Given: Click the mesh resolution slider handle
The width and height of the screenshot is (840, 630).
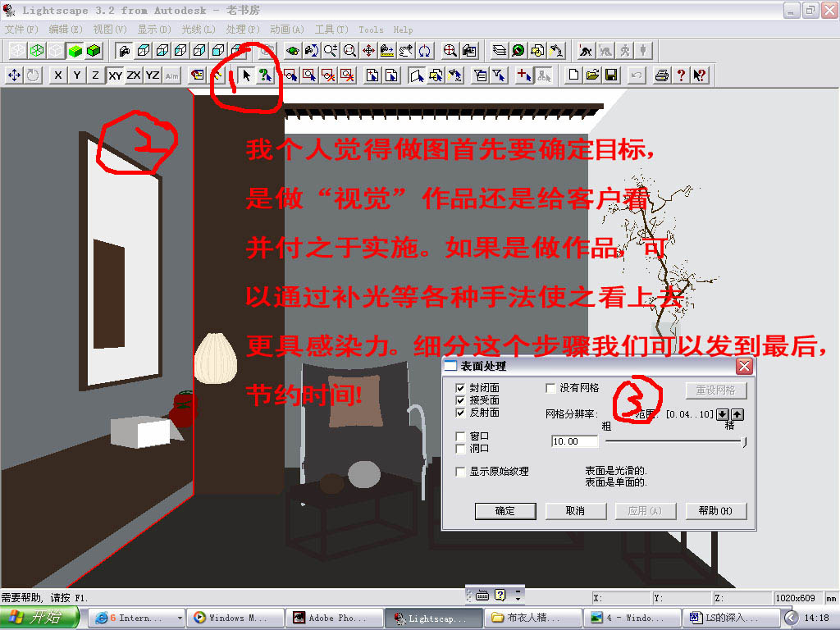Looking at the screenshot, I should 744,442.
